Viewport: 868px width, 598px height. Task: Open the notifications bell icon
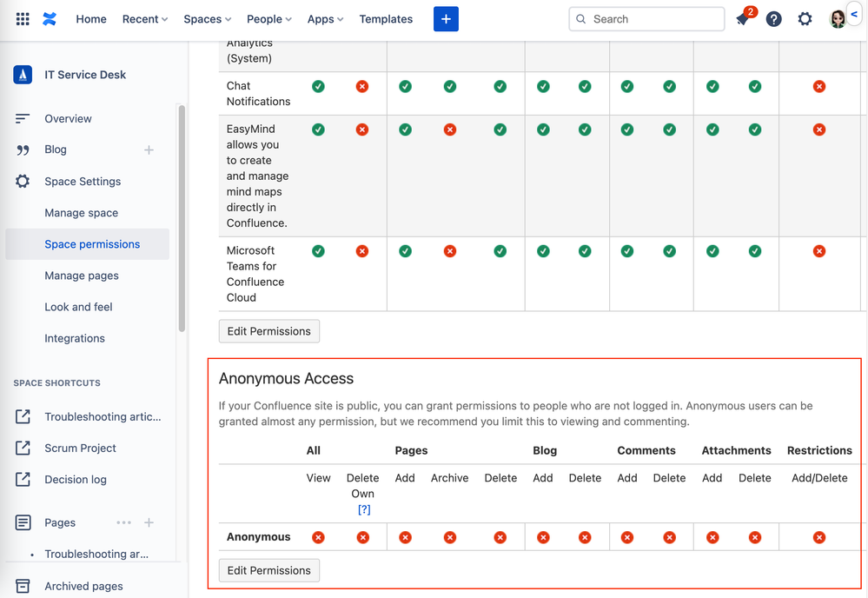(x=743, y=19)
